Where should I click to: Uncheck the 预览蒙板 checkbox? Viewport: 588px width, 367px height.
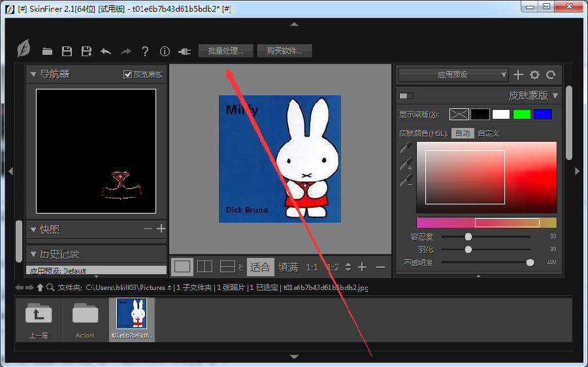point(127,74)
